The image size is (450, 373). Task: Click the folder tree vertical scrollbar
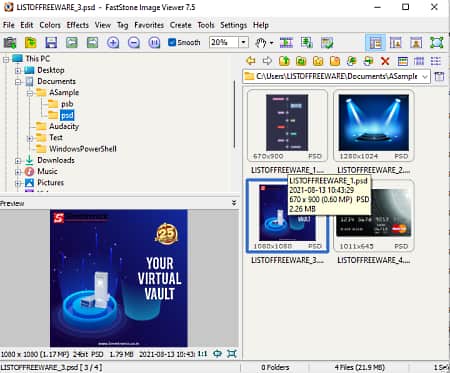(x=235, y=115)
